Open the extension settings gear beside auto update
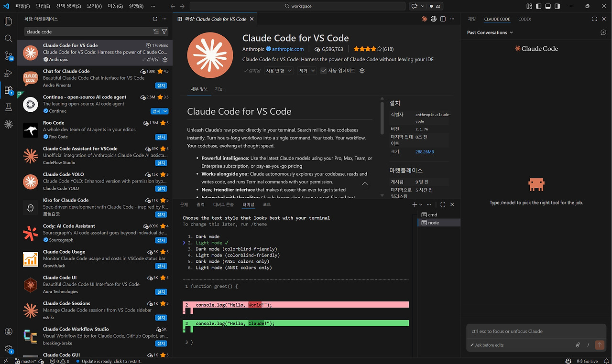612x364 pixels. point(362,71)
